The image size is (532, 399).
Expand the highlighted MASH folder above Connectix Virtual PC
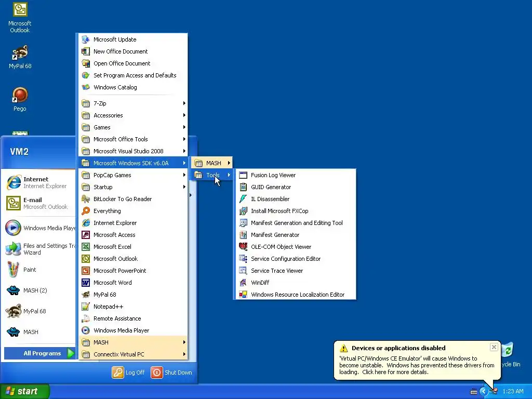tap(133, 342)
